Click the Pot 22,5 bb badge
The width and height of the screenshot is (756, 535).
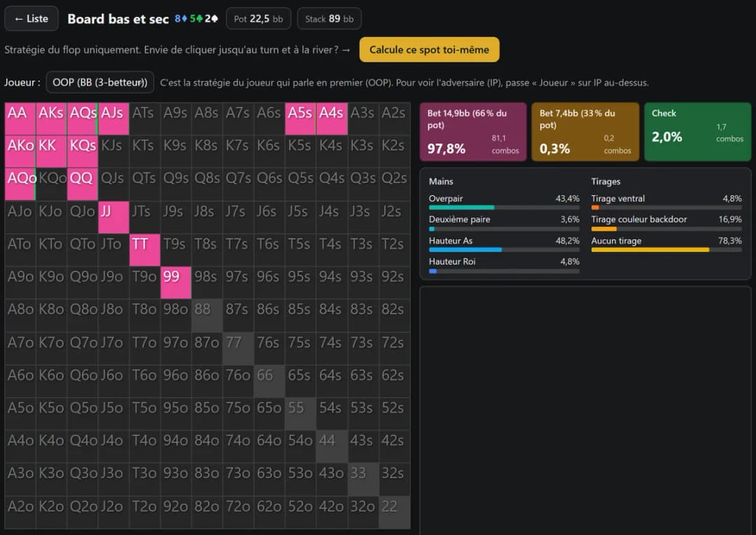tap(258, 19)
